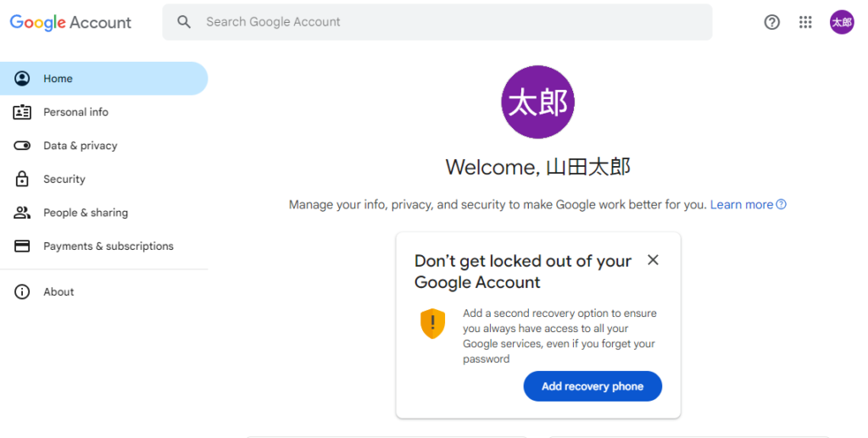
Task: Click the help icon beside Learn more
Action: tap(782, 204)
